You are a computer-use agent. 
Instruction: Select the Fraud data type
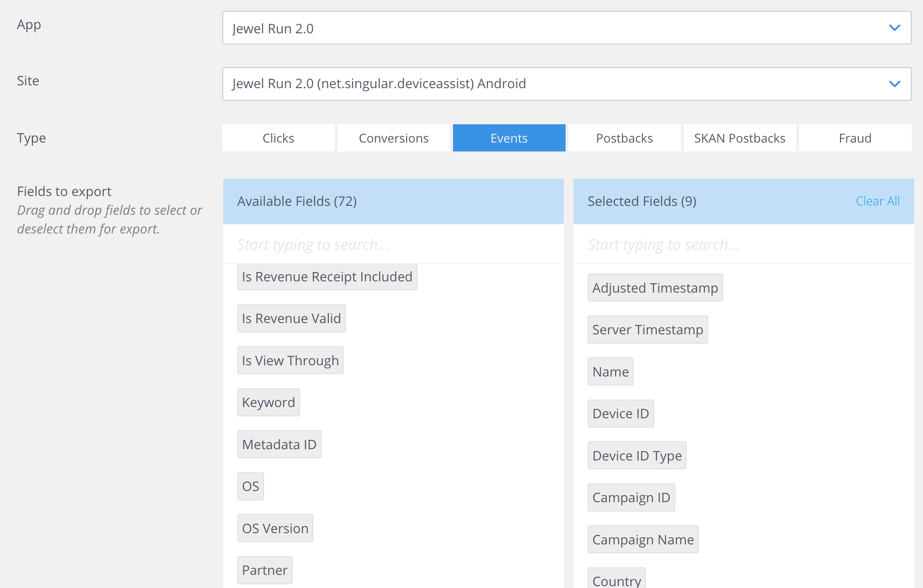[855, 138]
